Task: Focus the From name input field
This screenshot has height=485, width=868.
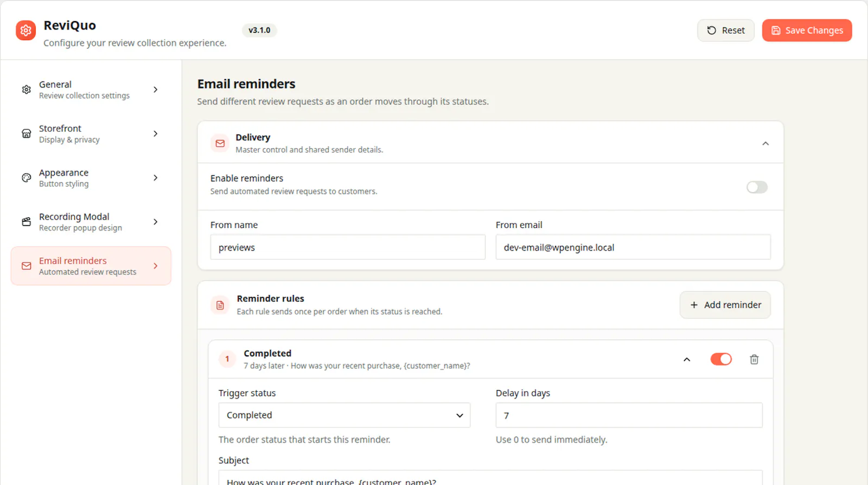Action: point(348,247)
